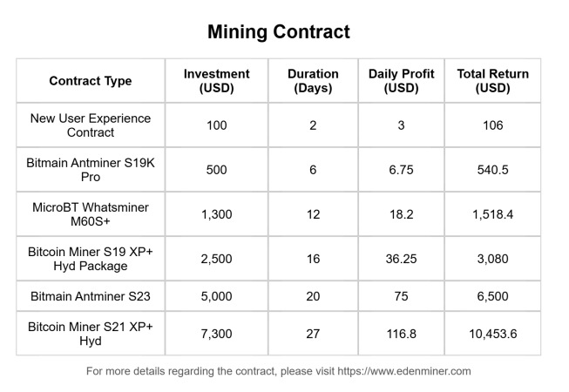The width and height of the screenshot is (569, 392).
Task: Click the 7,300 investment value
Action: [217, 335]
